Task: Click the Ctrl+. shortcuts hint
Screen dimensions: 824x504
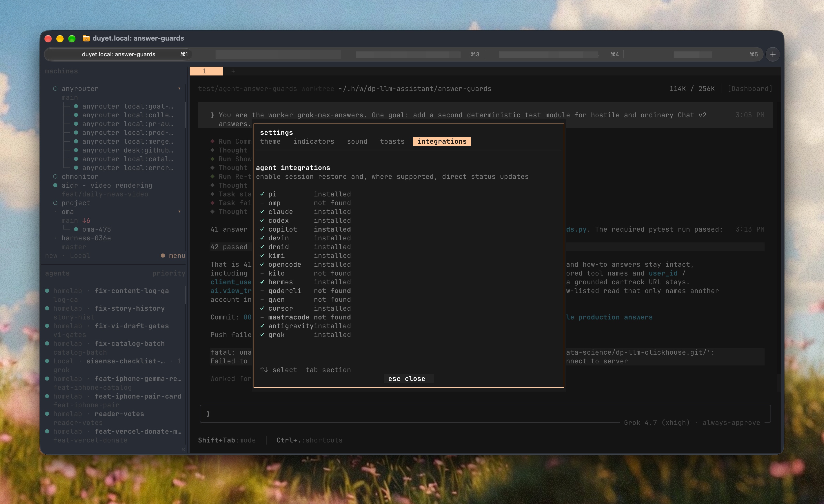Action: point(309,440)
